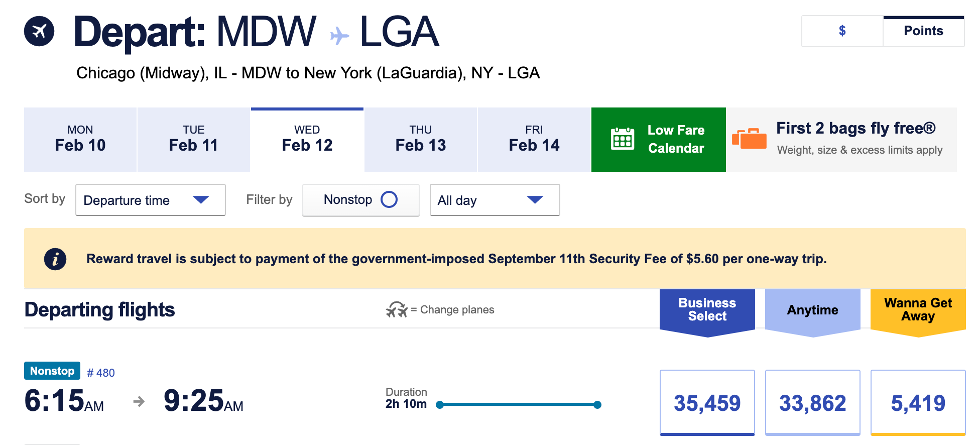Pick the 5,419 Wanna Get Away fare

[918, 402]
